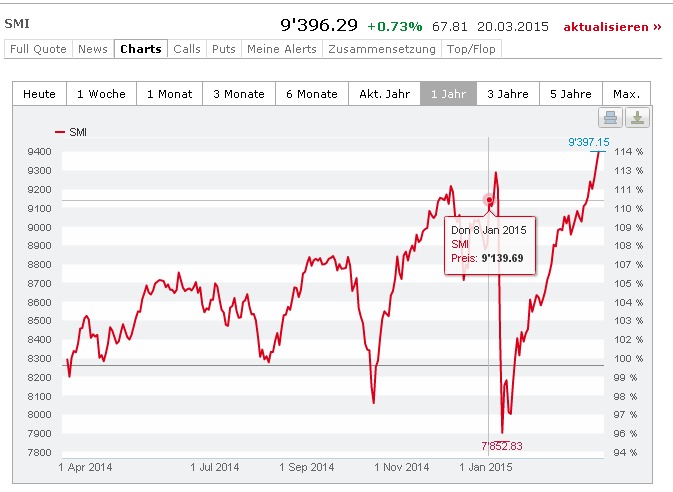Select the Heute time range

click(40, 94)
